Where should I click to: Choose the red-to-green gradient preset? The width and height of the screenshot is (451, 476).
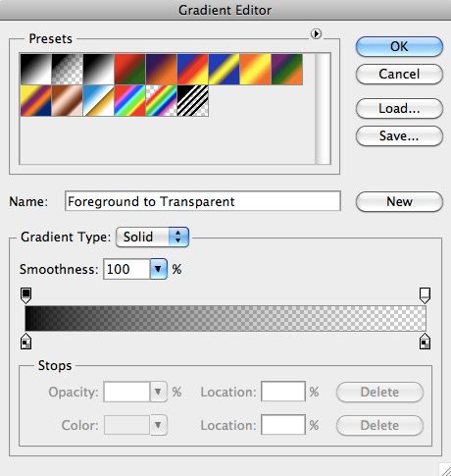click(129, 70)
